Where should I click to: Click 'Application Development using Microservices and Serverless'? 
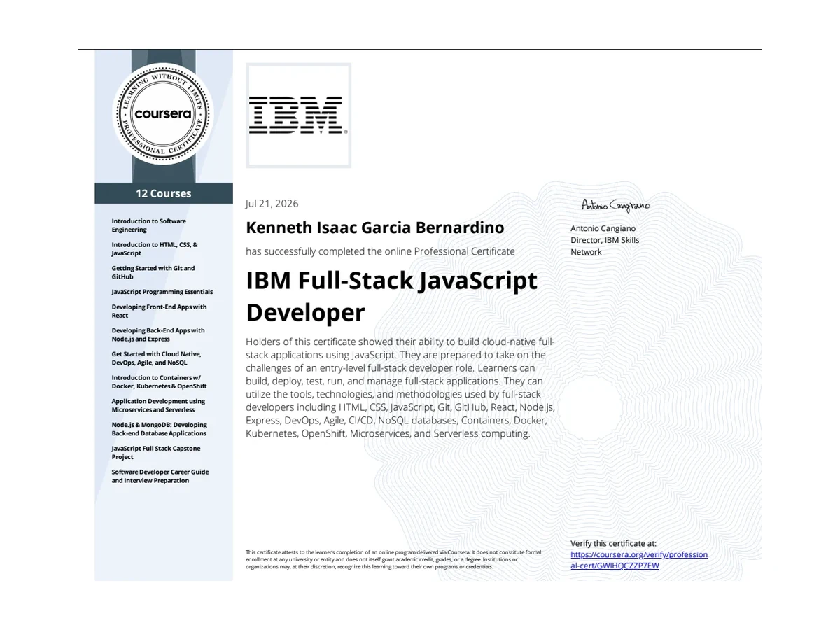point(159,405)
